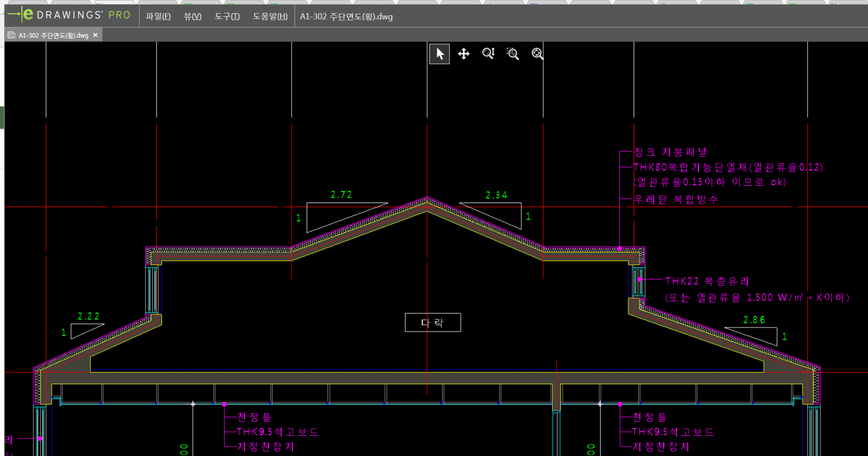The width and height of the screenshot is (868, 456).
Task: Click the eDrawings Pro logo
Action: click(69, 16)
